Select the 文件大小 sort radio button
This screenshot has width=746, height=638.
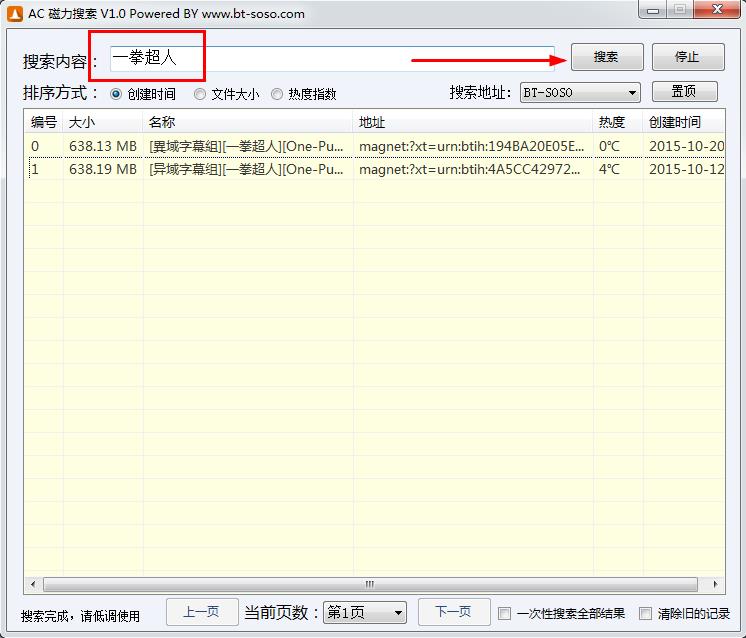pyautogui.click(x=200, y=94)
